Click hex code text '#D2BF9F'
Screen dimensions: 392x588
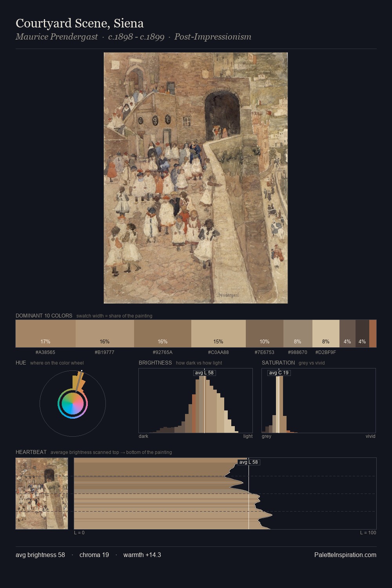click(326, 352)
